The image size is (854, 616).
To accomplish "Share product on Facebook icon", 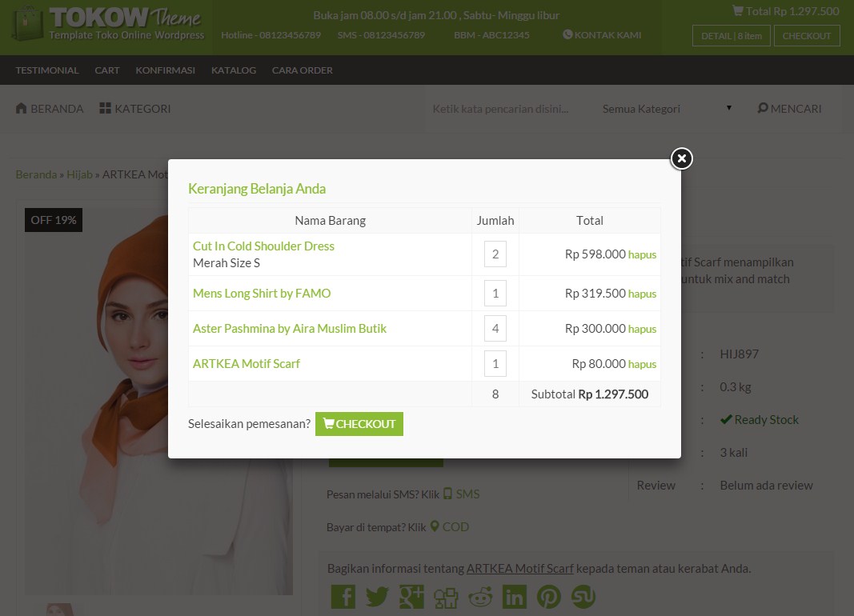I will pos(343,597).
